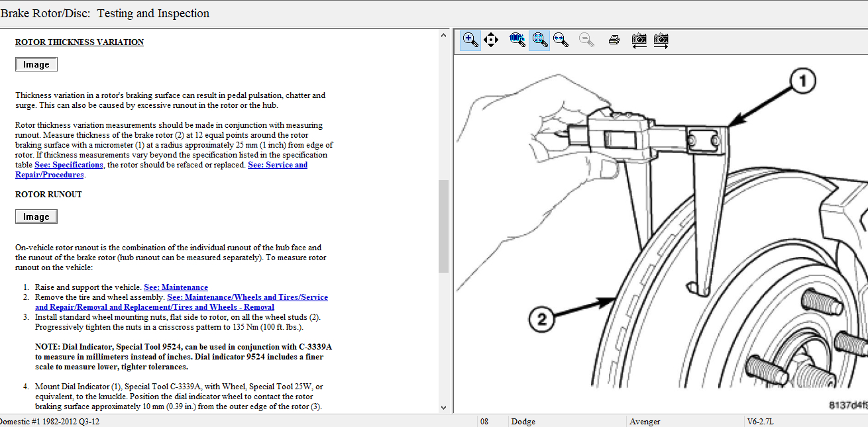Click the Dodge make field in status bar
868x427 pixels.
[523, 422]
